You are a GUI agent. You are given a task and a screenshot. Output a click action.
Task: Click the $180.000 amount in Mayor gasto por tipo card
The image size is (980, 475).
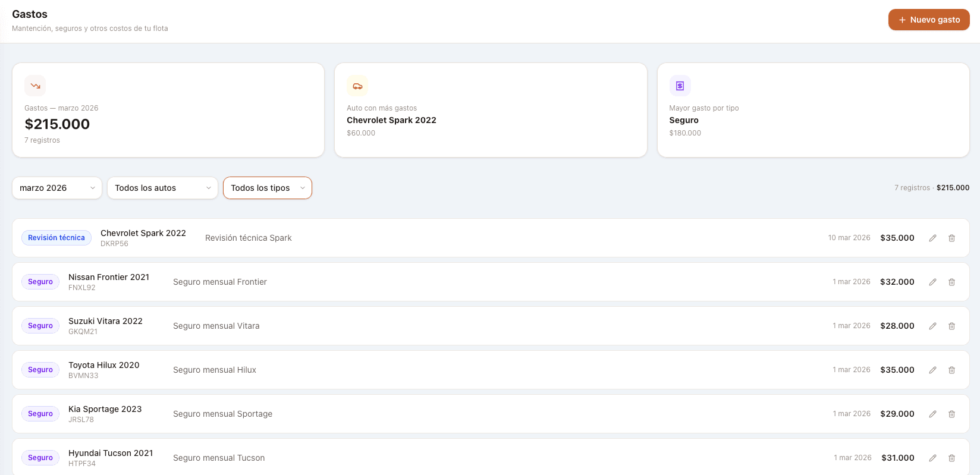point(685,133)
